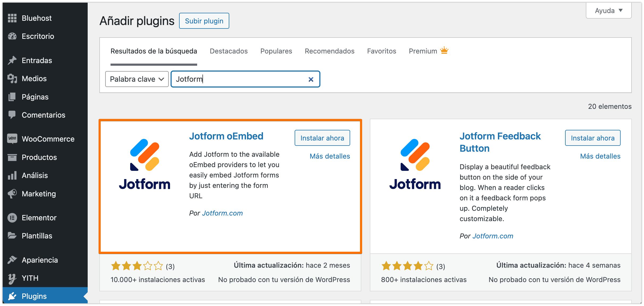Click the Jotform oEmbed title link
The width and height of the screenshot is (644, 306).
[x=226, y=136]
